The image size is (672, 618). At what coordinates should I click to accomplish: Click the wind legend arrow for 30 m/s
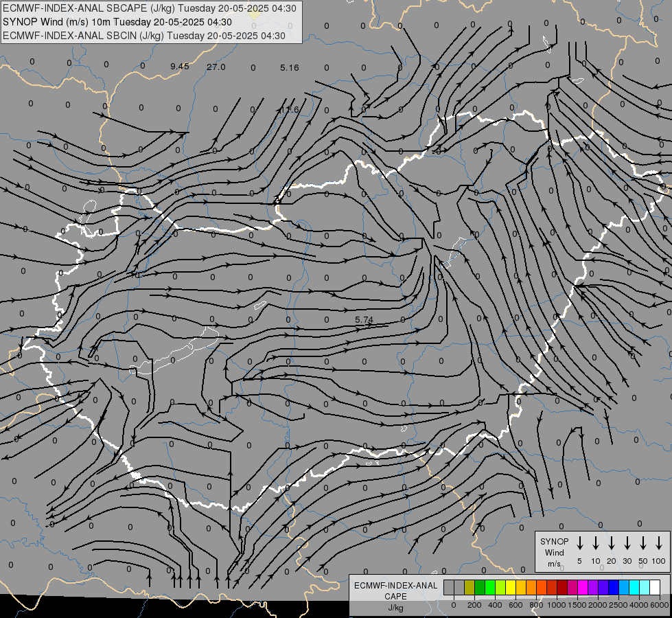pos(627,542)
